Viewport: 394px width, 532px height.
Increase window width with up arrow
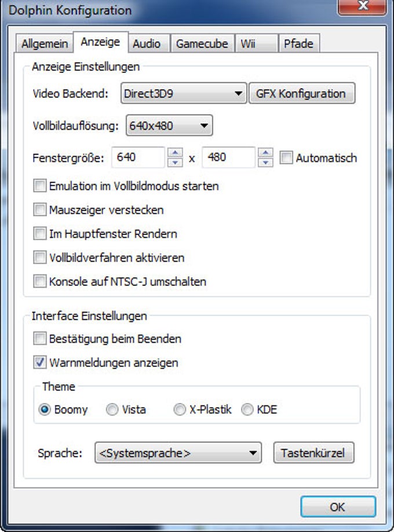(x=175, y=153)
